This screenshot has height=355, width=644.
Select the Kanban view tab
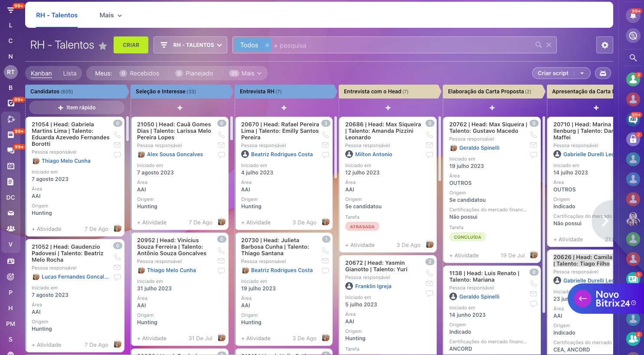41,73
